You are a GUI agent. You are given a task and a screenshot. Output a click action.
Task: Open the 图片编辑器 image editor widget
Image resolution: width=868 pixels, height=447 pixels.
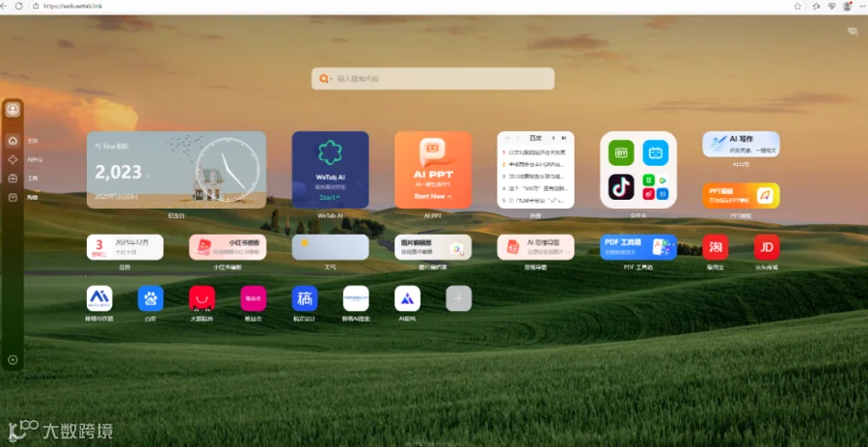click(x=433, y=247)
